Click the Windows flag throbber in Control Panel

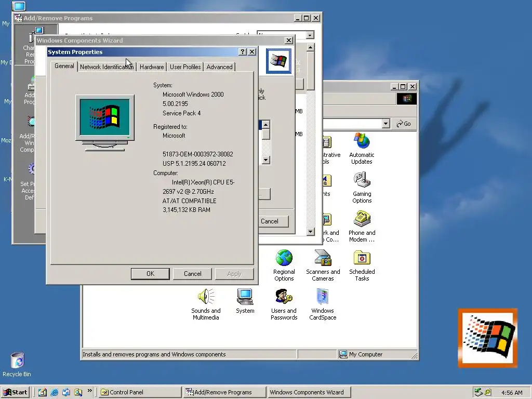click(407, 99)
